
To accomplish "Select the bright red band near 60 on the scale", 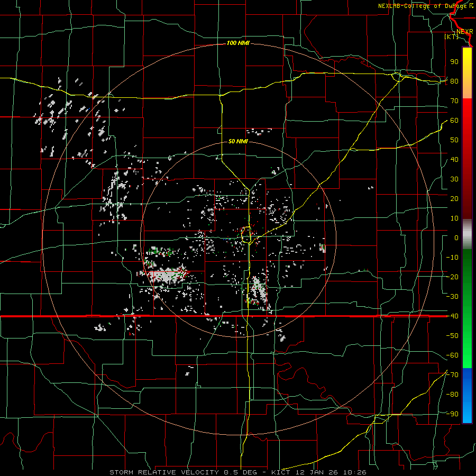I will pos(467,115).
